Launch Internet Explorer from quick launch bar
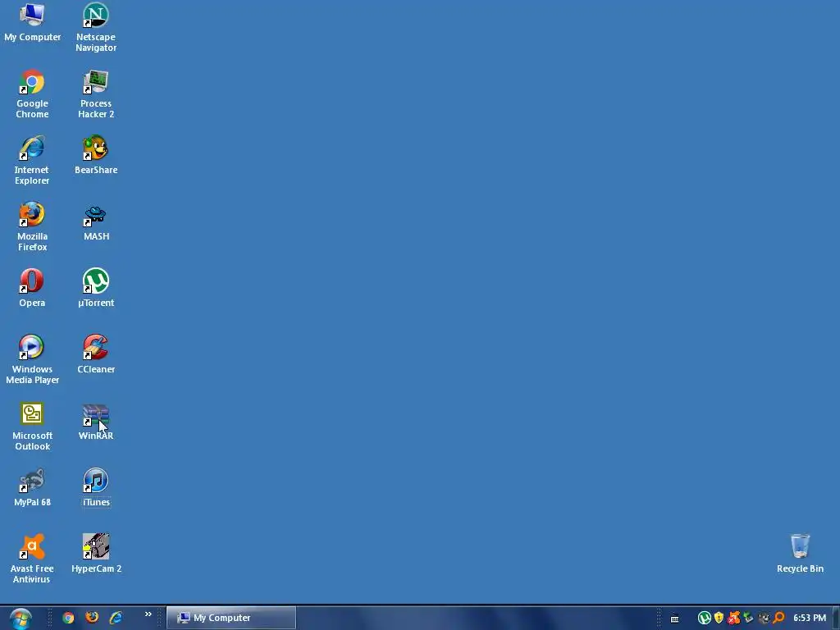This screenshot has height=630, width=840. pos(116,618)
